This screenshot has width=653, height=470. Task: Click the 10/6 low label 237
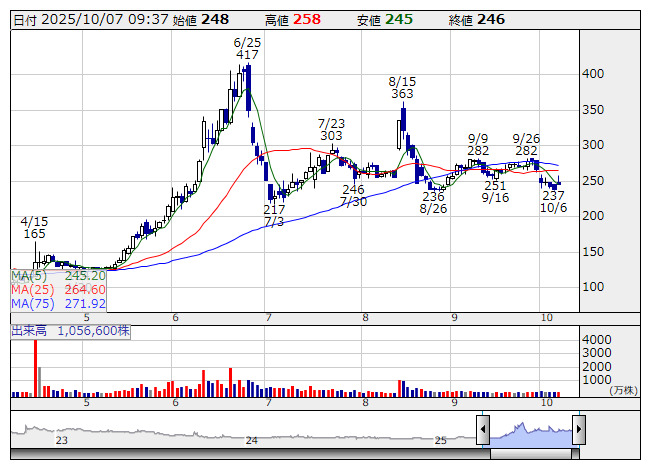point(553,196)
